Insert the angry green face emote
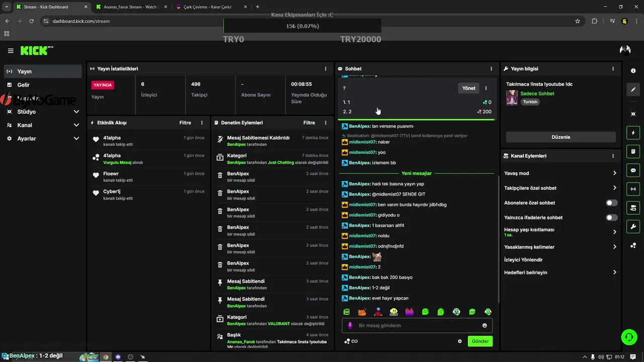The height and width of the screenshot is (362, 644). (x=347, y=312)
